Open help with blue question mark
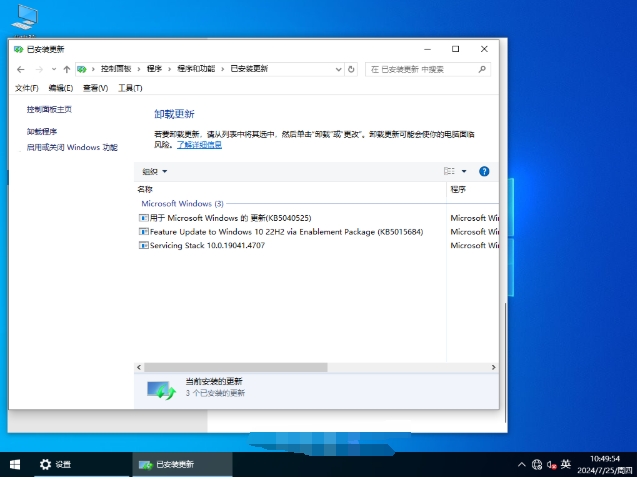Image resolution: width=637 pixels, height=481 pixels. click(484, 171)
